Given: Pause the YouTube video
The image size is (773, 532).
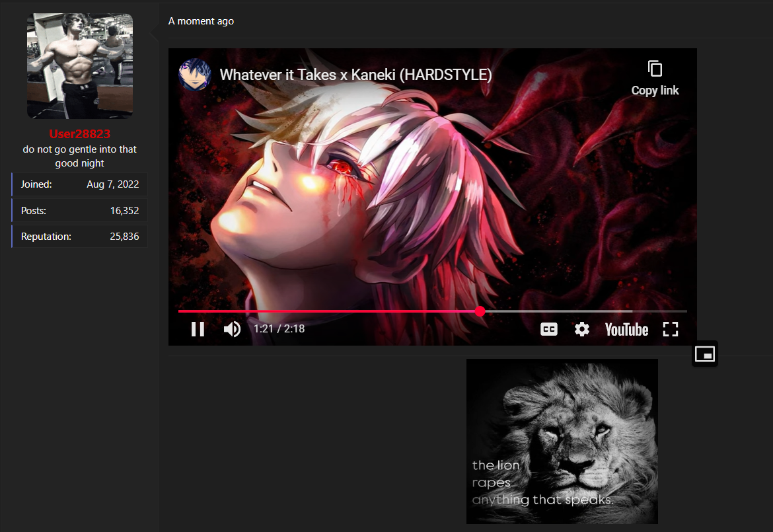Looking at the screenshot, I should tap(198, 329).
